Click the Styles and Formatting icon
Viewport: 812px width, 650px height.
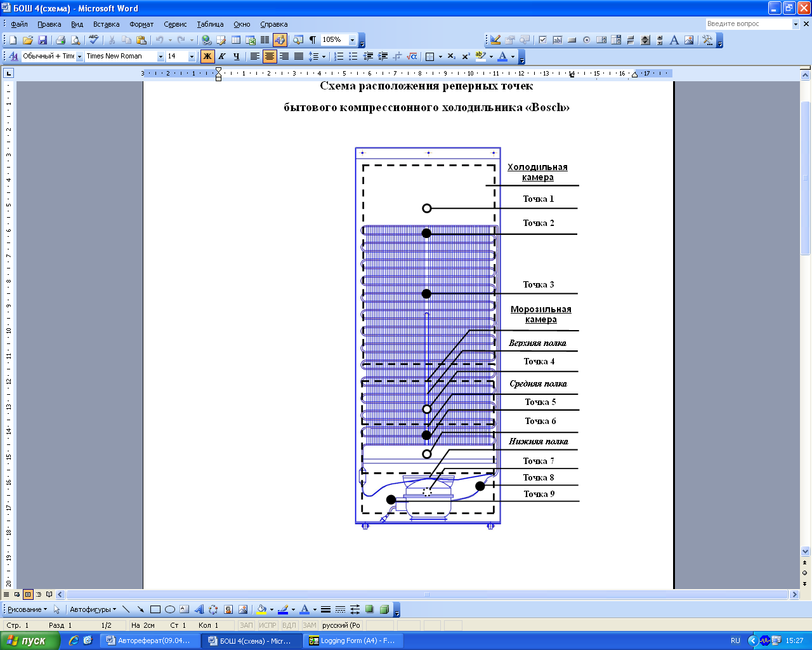(x=13, y=56)
